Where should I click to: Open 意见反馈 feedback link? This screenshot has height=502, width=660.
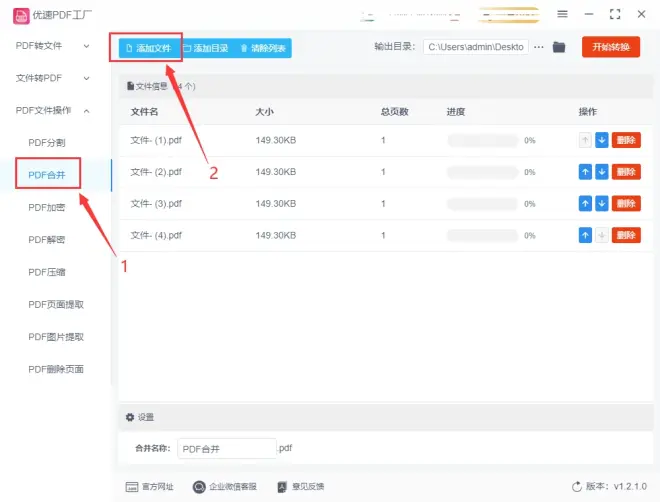pos(301,487)
